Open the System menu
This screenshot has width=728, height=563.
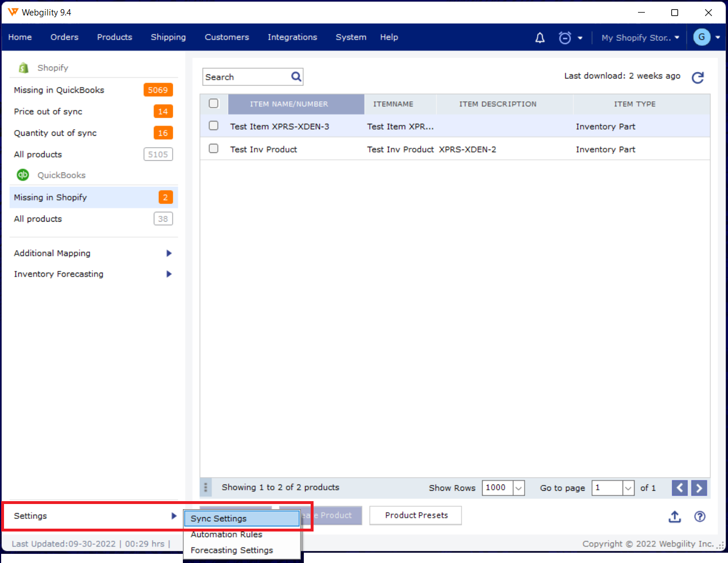(351, 37)
